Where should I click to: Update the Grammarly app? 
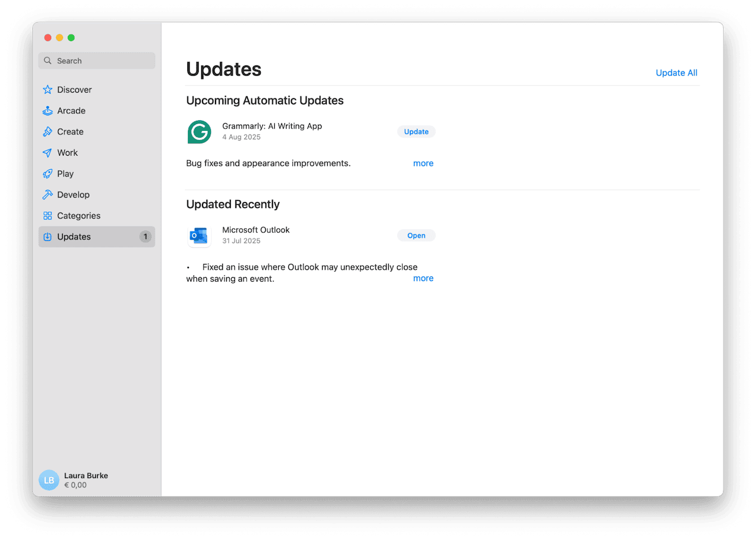(416, 131)
